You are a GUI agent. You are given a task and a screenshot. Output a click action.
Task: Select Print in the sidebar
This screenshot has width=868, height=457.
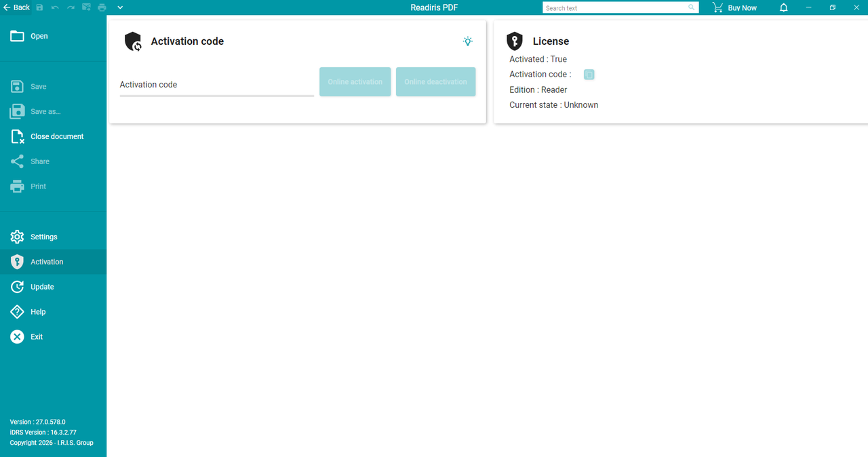pyautogui.click(x=53, y=186)
